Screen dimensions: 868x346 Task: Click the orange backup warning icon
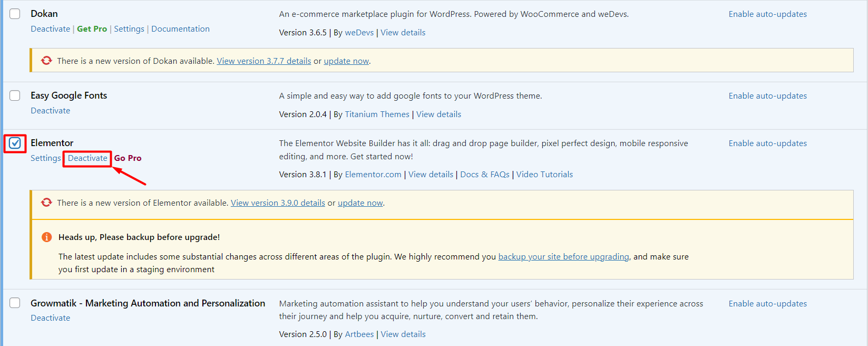point(46,237)
